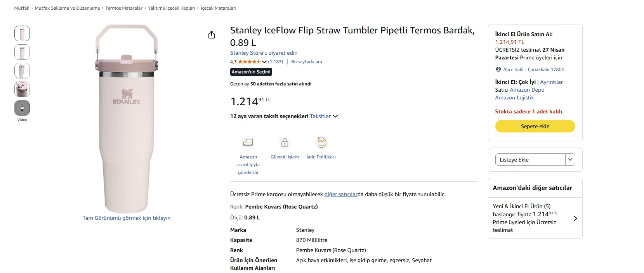Show the fourth thumbnail with lid close-up
Viewport: 644px width, 273px height.
click(22, 89)
